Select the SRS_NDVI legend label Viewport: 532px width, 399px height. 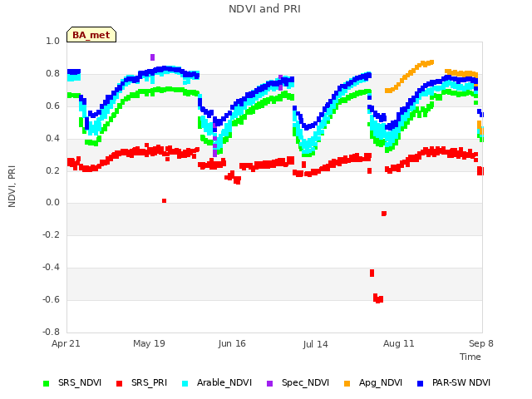tap(80, 382)
